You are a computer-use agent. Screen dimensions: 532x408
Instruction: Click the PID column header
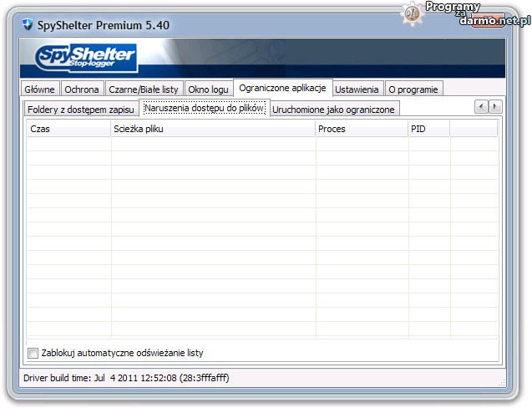(x=428, y=129)
